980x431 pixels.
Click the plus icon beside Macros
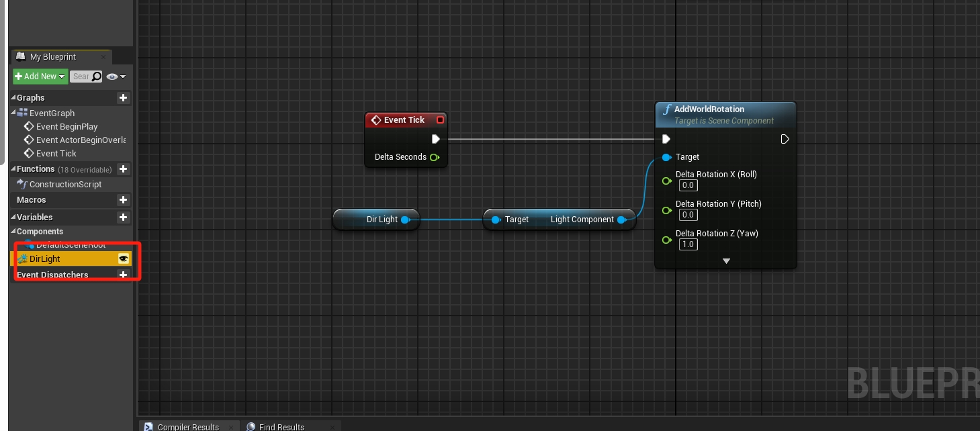click(123, 200)
